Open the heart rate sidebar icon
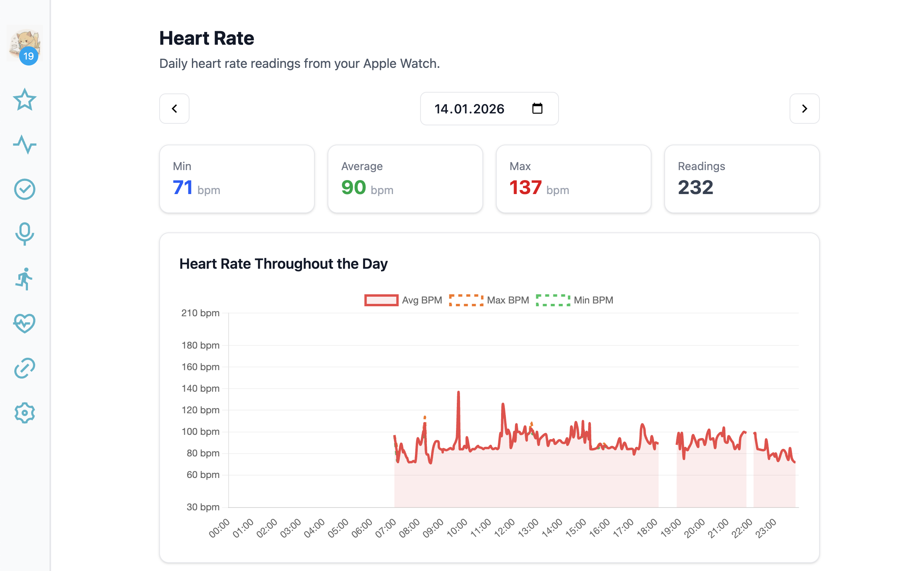 point(25,323)
